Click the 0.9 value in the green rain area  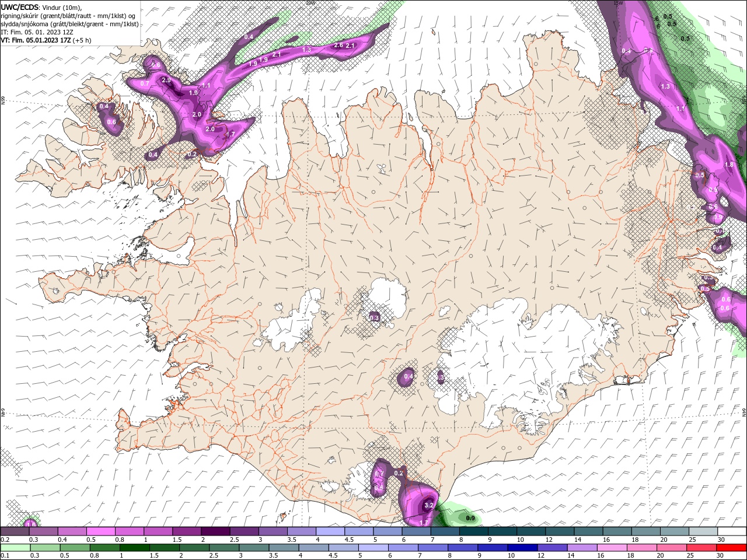tap(470, 518)
